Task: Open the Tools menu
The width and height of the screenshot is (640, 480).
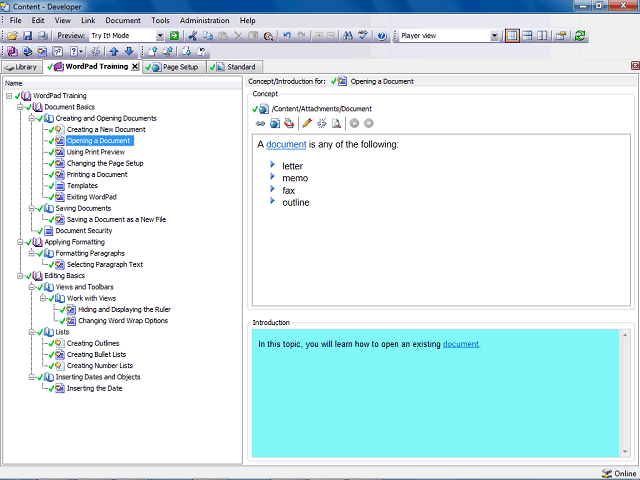Action: tap(160, 20)
